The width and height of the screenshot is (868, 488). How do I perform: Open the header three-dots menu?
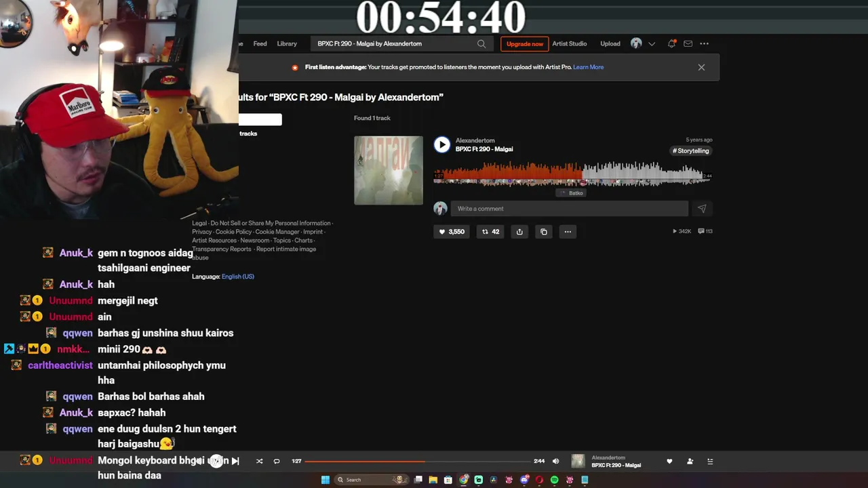[x=705, y=43]
